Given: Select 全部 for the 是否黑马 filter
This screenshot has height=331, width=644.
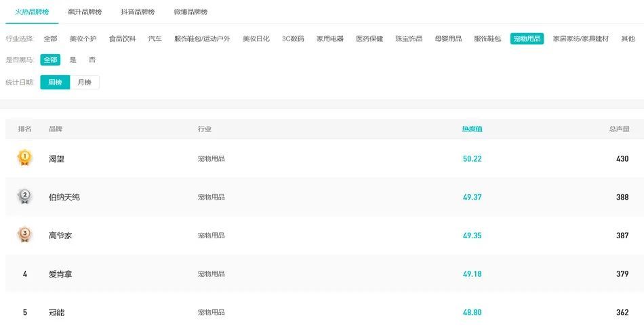Looking at the screenshot, I should 51,60.
